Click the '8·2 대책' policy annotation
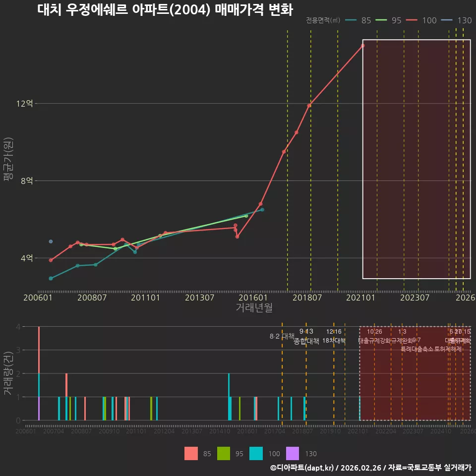Viewport: 476px width, 476px height. coord(282,336)
